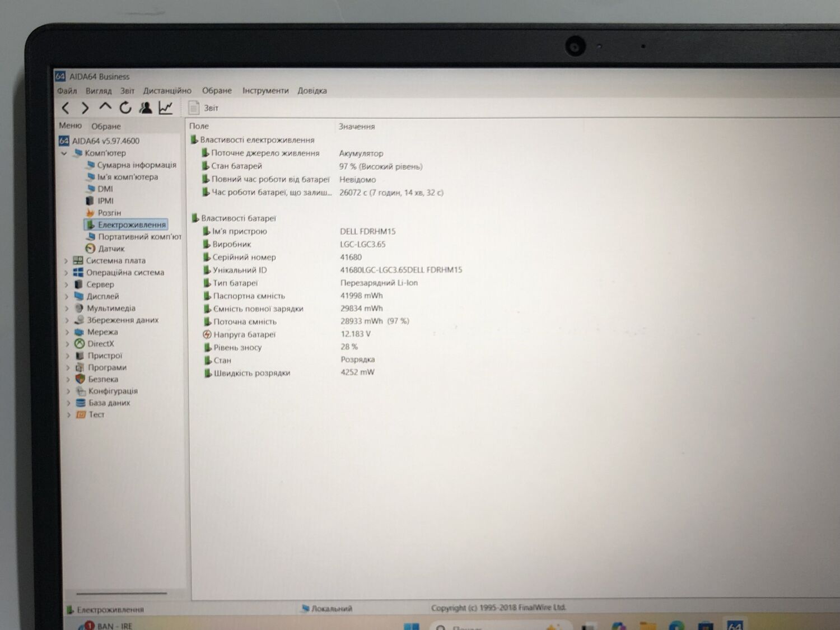The image size is (840, 630).
Task: Switch to the Обране tab
Action: coord(106,127)
